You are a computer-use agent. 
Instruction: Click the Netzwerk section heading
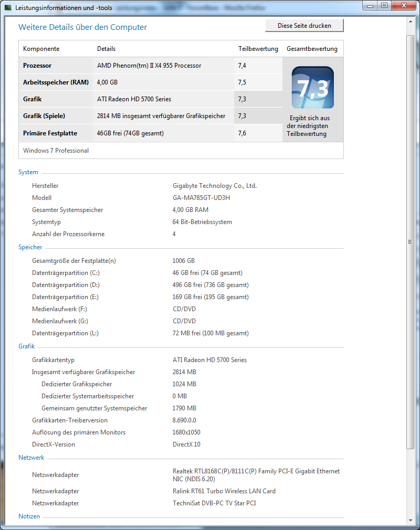click(31, 458)
